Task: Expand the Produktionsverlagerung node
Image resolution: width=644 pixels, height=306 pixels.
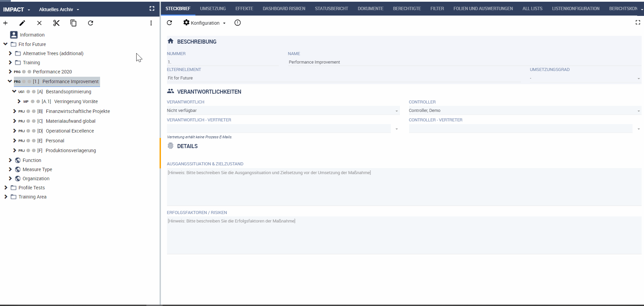Action: point(15,150)
